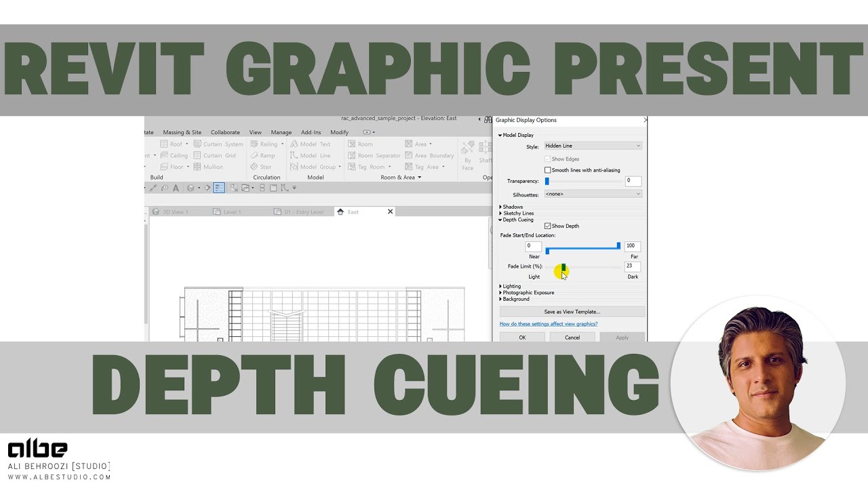The width and height of the screenshot is (868, 488).
Task: Click the highlighted Thin Lines icon
Action: [219, 188]
